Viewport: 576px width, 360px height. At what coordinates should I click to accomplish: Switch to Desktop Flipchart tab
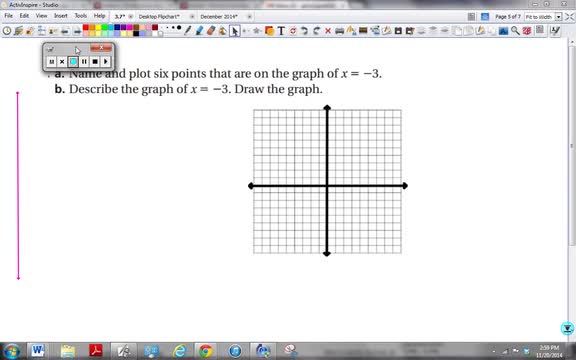tap(159, 17)
